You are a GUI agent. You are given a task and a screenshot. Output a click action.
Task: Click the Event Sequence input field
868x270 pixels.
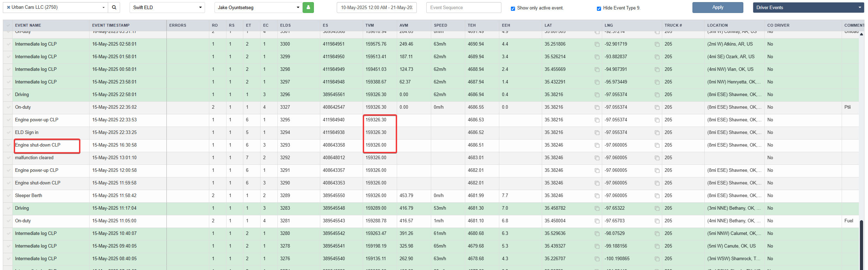coord(463,7)
